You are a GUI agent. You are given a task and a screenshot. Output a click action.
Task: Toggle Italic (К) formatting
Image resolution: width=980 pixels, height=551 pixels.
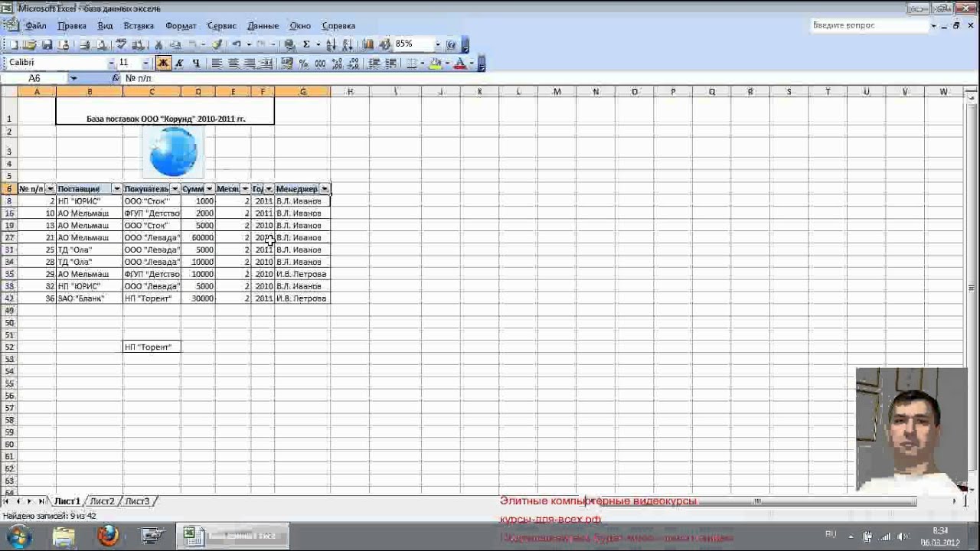click(180, 64)
